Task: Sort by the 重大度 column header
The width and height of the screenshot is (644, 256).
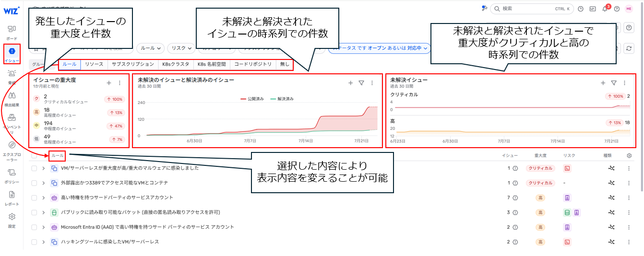Action: pos(540,155)
